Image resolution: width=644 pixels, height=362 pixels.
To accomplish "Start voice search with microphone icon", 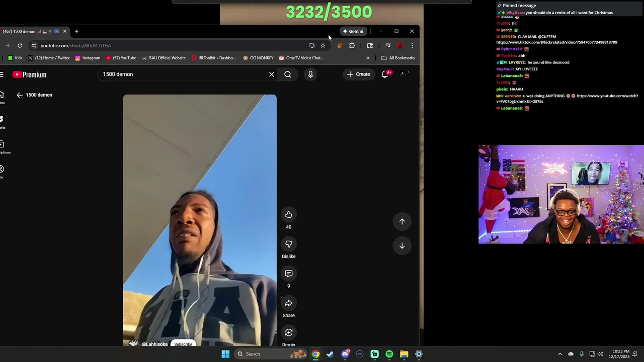I will tap(310, 74).
